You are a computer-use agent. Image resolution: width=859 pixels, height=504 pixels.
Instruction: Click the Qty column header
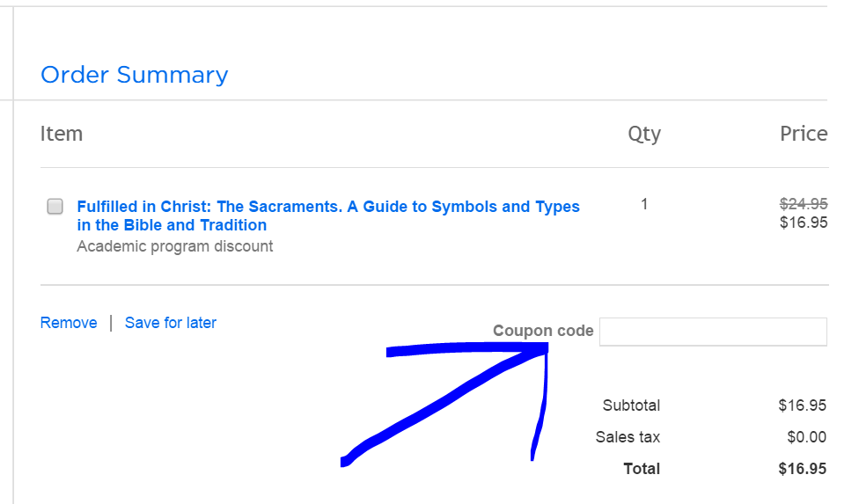click(643, 134)
